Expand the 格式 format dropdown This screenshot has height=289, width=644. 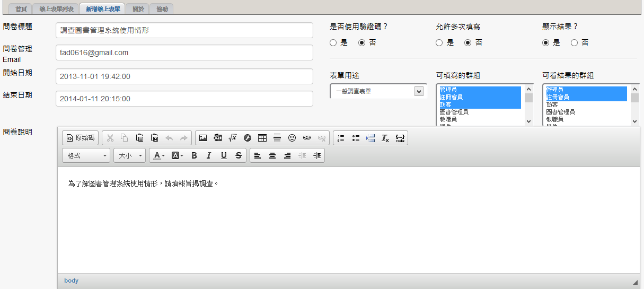tap(86, 155)
